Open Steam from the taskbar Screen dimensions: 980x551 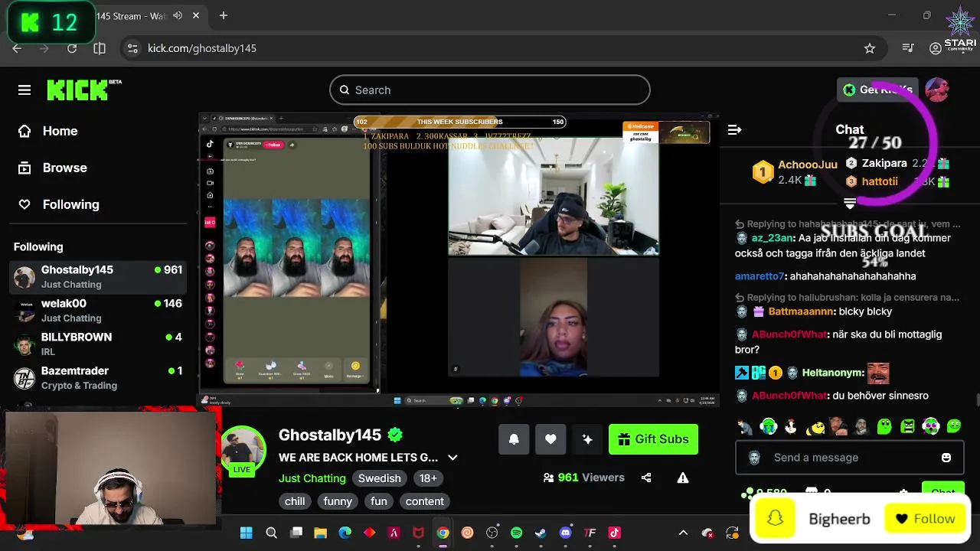(x=541, y=533)
